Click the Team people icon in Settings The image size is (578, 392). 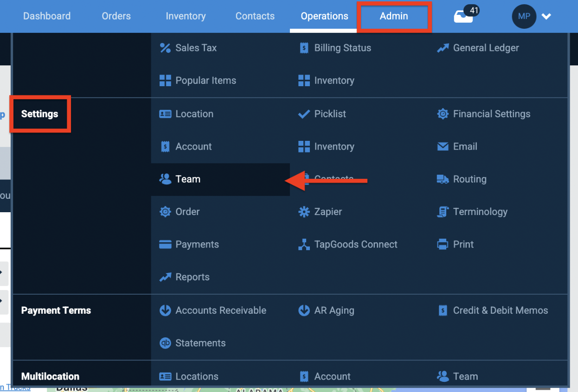(165, 179)
